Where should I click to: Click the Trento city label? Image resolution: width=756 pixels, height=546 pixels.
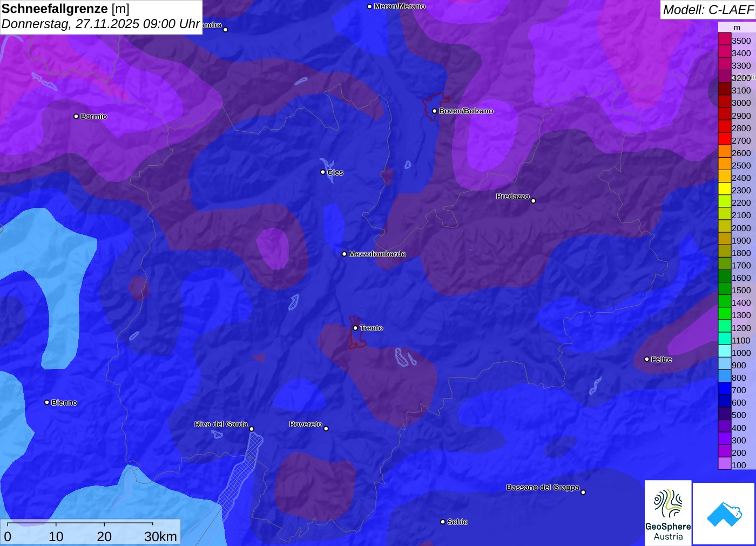[372, 328]
